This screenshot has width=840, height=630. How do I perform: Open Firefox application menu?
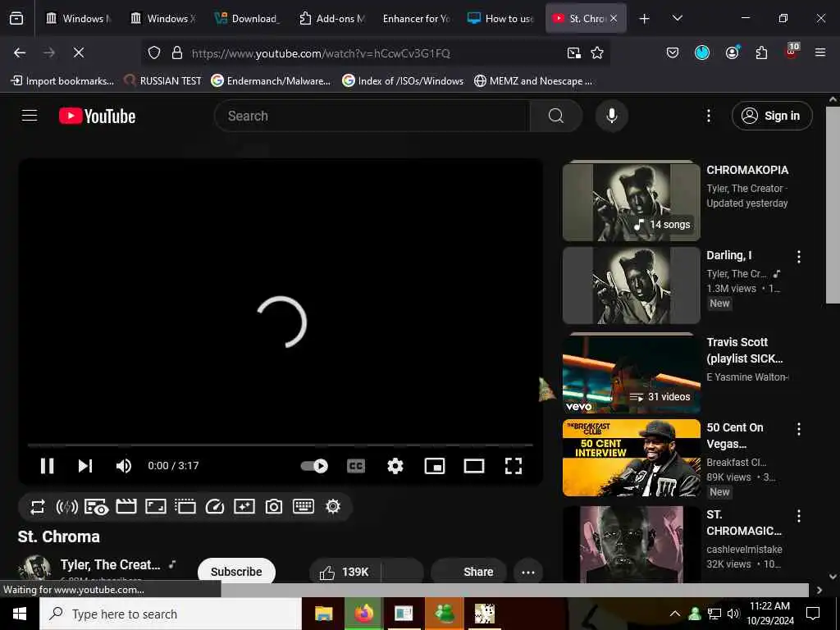820,52
